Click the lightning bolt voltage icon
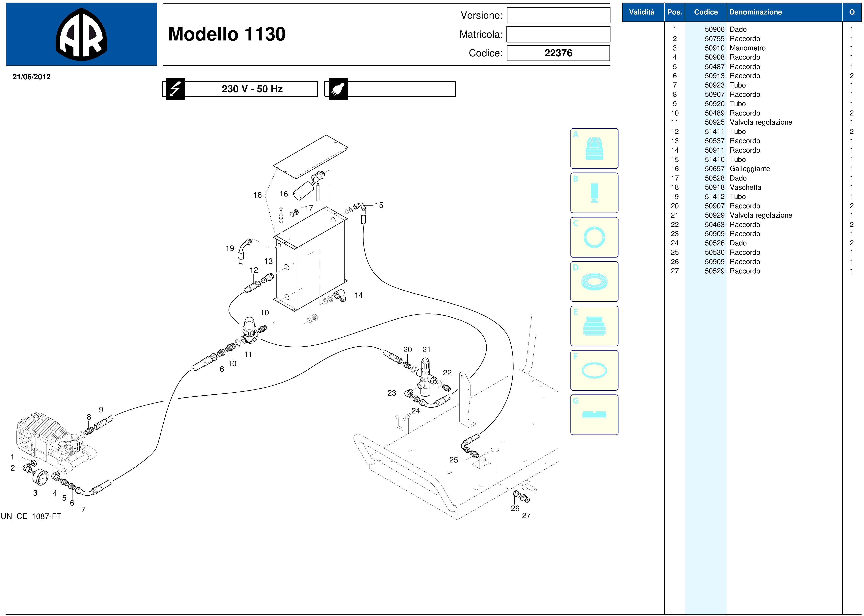This screenshot has width=864, height=616. (175, 89)
